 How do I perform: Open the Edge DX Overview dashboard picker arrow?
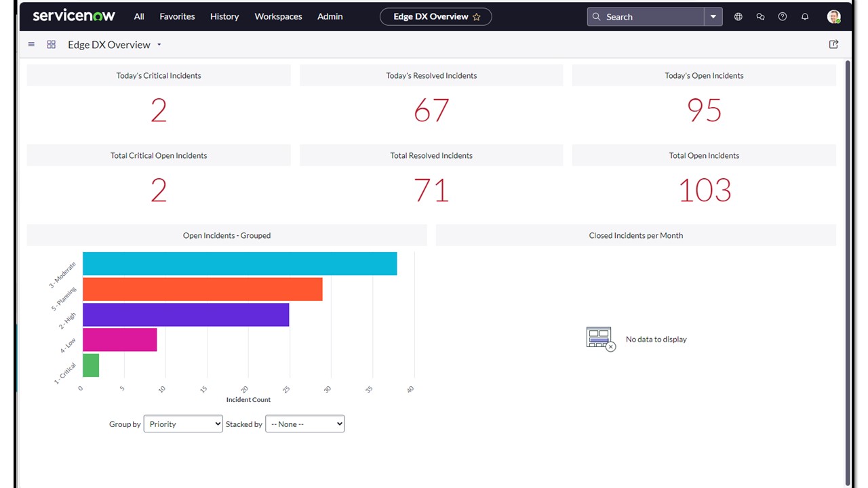[159, 45]
